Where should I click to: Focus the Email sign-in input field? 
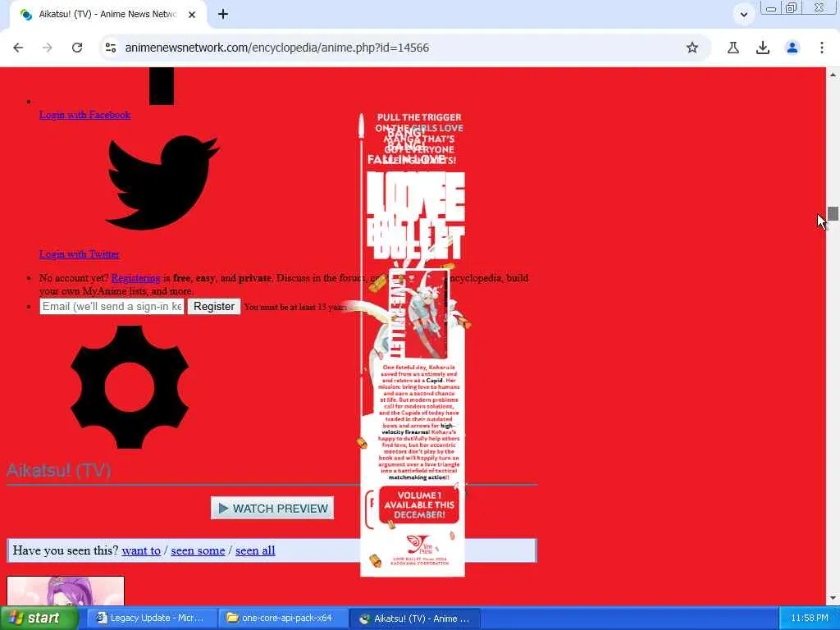tap(112, 307)
